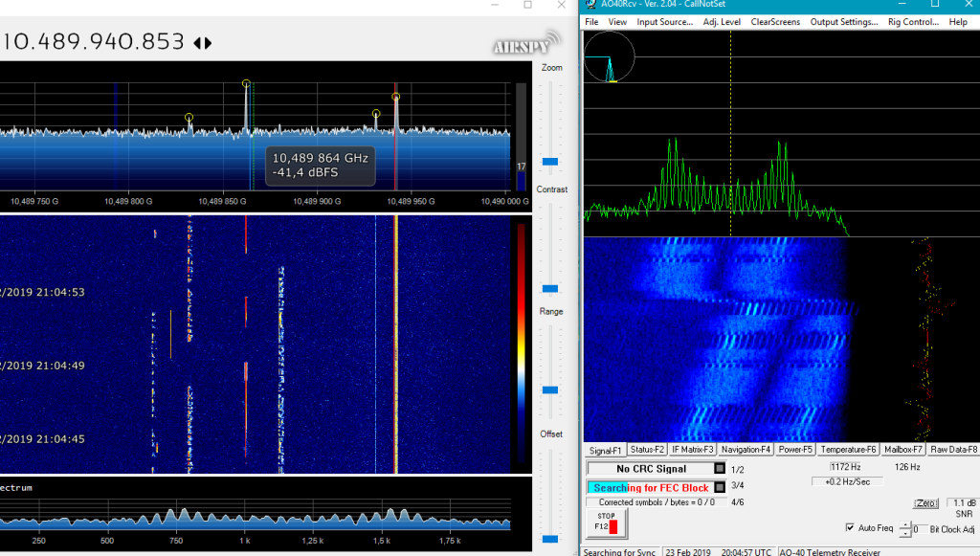
Task: Open the File menu in AO40Rcv
Action: [591, 22]
